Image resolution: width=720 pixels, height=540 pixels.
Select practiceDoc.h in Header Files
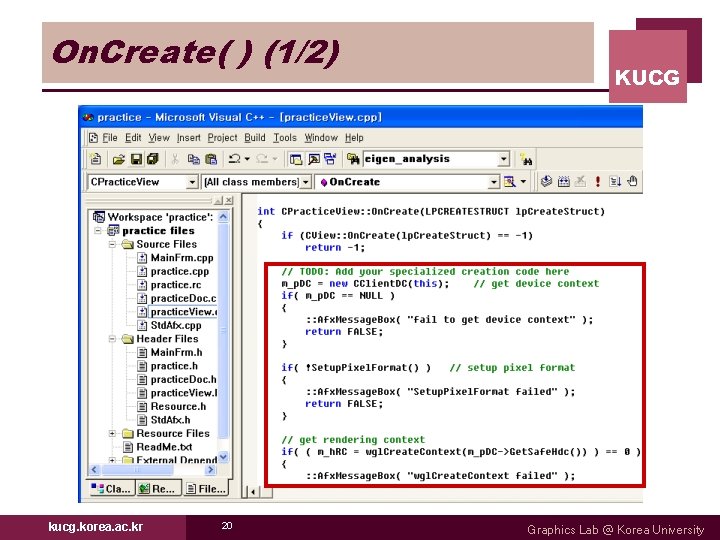coord(183,379)
